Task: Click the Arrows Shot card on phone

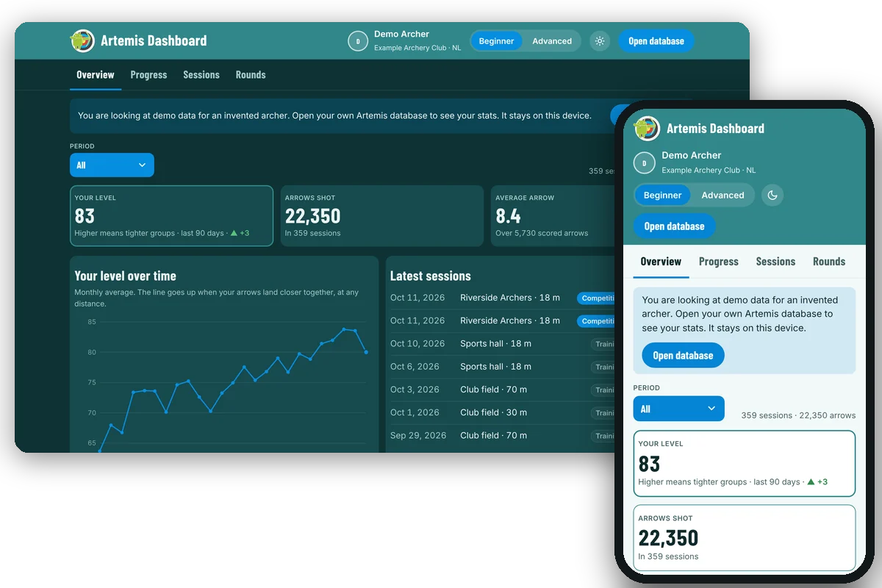Action: [745, 538]
